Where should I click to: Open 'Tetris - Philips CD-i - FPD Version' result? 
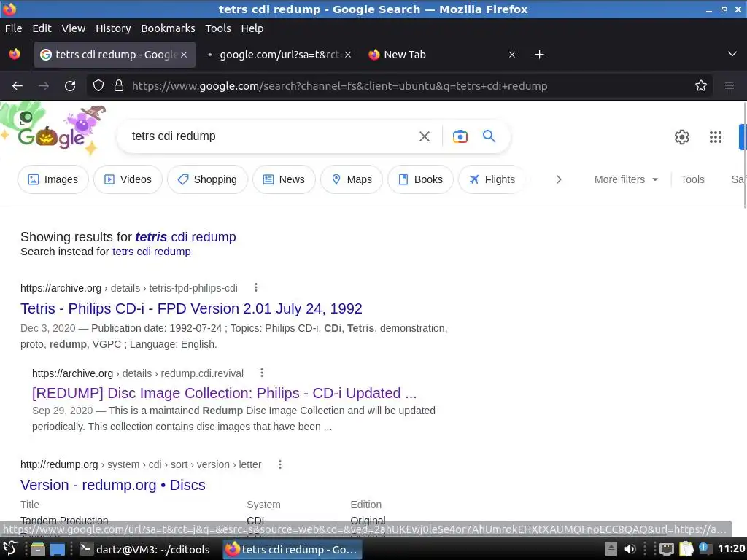tap(191, 308)
